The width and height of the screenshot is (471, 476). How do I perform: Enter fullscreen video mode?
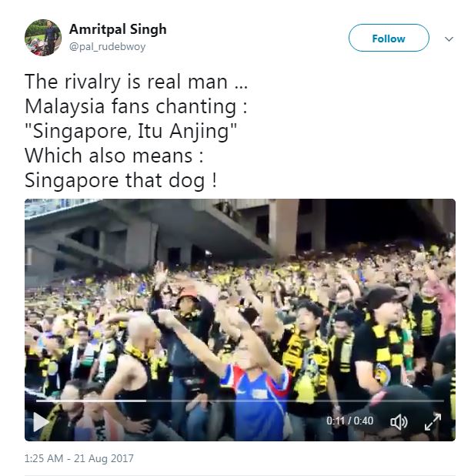[x=433, y=421]
